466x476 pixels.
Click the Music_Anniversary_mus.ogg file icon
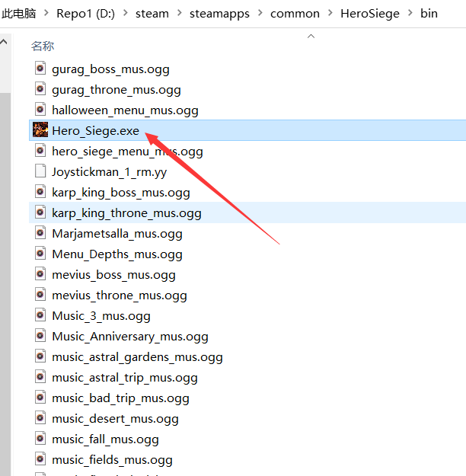[40, 335]
